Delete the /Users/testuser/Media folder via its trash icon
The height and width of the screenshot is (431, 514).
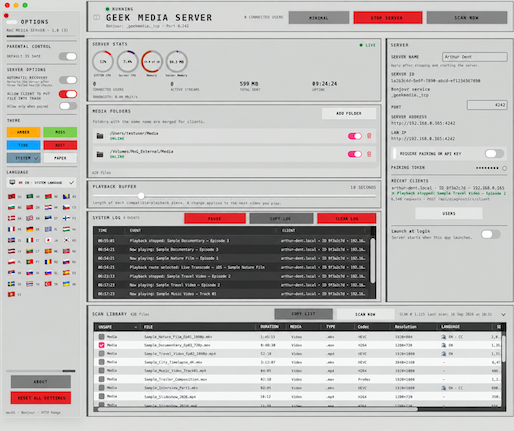click(369, 136)
